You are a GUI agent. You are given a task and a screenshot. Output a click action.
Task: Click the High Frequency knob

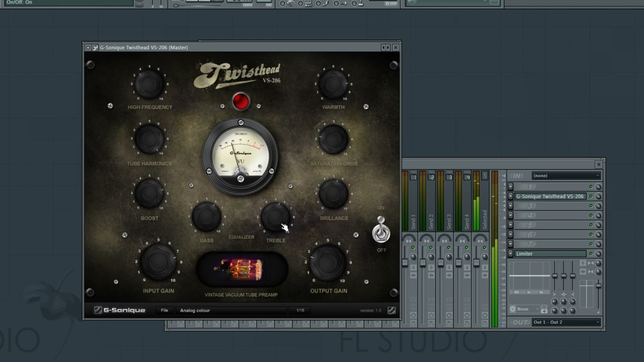[149, 84]
